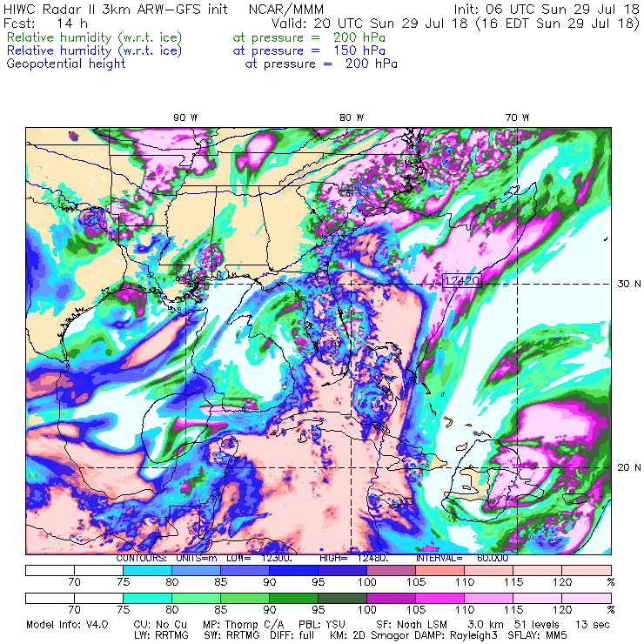The width and height of the screenshot is (644, 644).
Task: Click the green "Relative humidity (w.r.t. ice)" legend label
Action: coord(94,37)
